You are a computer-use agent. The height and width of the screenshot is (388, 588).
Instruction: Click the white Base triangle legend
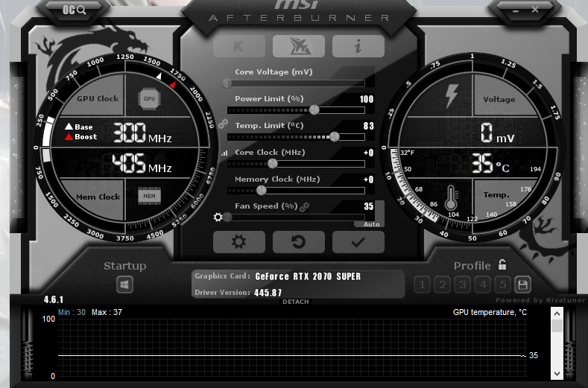coord(69,127)
